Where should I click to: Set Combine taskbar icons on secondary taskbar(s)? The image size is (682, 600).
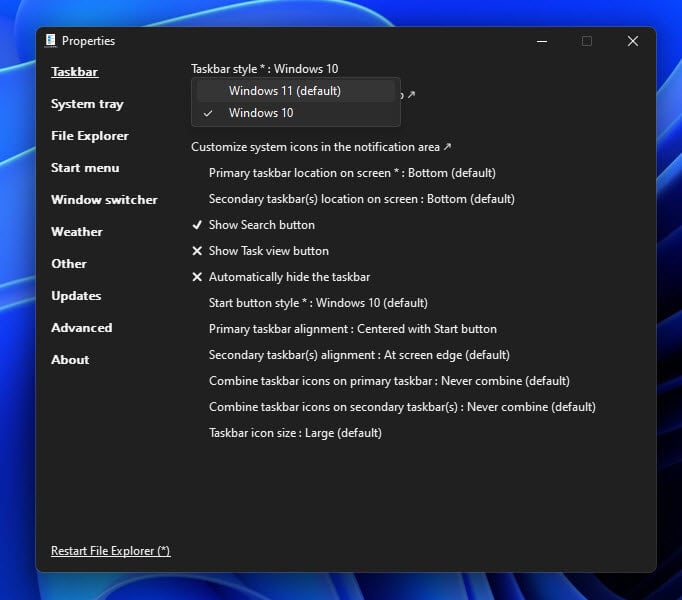(x=402, y=407)
